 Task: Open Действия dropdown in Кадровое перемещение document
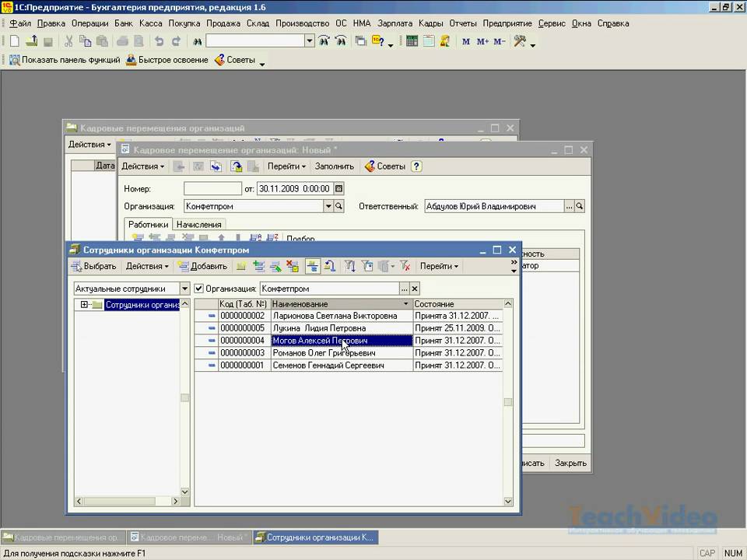[143, 166]
